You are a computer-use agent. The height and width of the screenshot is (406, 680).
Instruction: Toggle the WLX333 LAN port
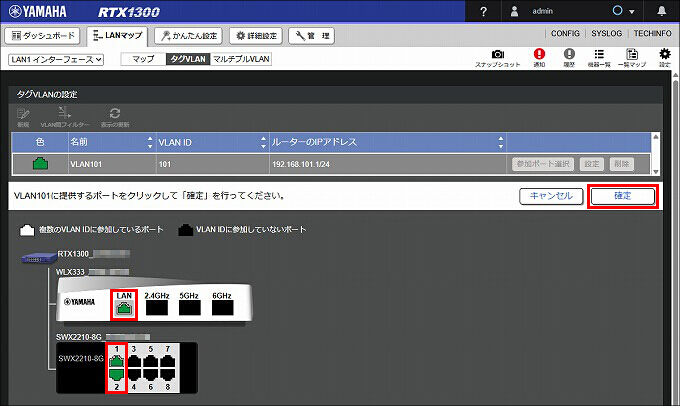point(124,308)
